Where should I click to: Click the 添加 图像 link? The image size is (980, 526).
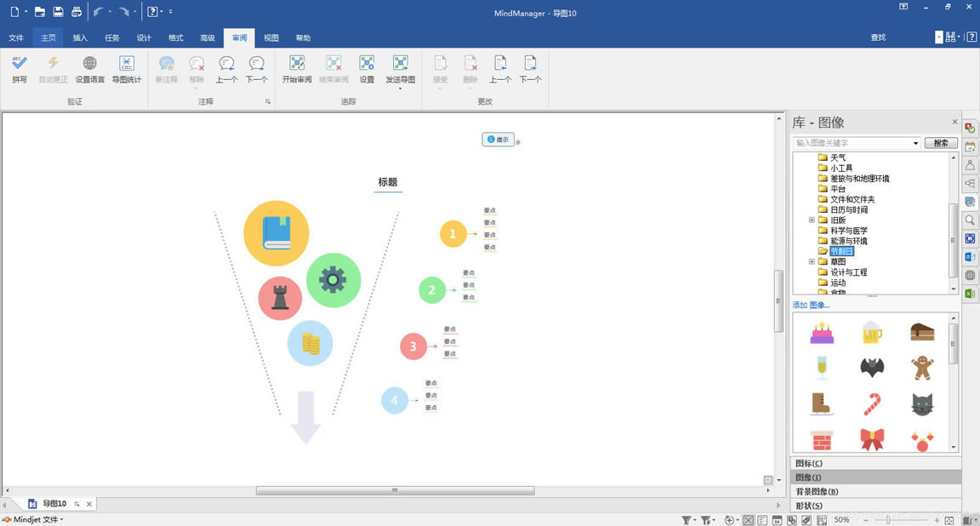(x=809, y=304)
